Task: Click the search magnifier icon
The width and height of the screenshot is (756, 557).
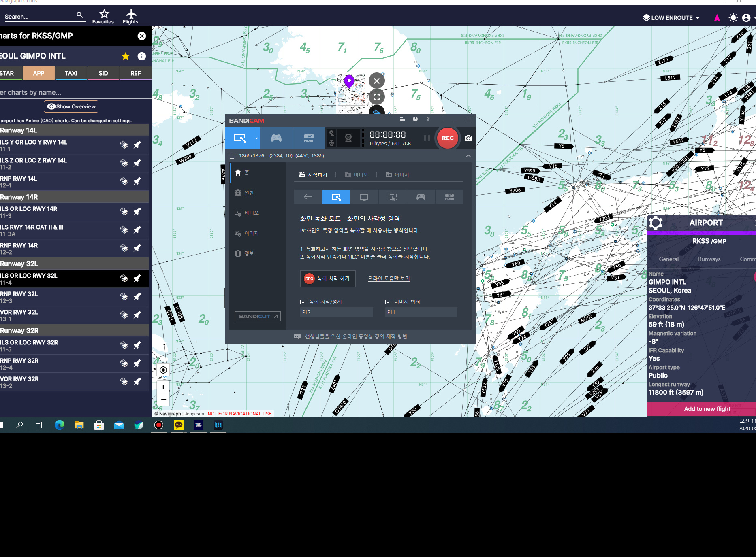Action: [80, 15]
